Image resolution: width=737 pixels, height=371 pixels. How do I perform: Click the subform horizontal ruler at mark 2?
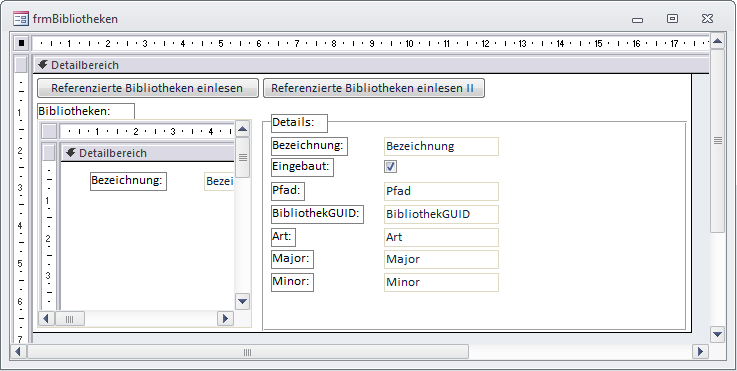point(135,131)
